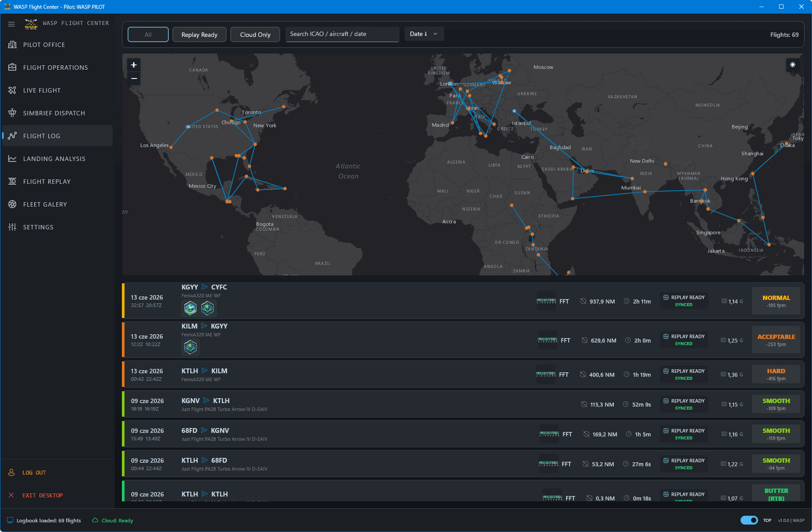Image resolution: width=812 pixels, height=532 pixels.
Task: Click the Landing Analysis chart icon
Action: [x=12, y=159]
